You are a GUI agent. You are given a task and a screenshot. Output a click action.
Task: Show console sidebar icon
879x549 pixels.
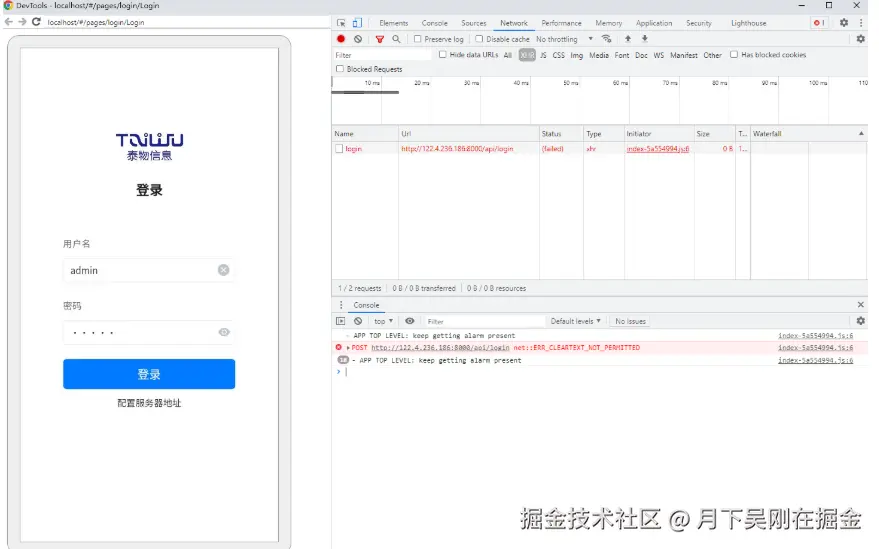340,321
